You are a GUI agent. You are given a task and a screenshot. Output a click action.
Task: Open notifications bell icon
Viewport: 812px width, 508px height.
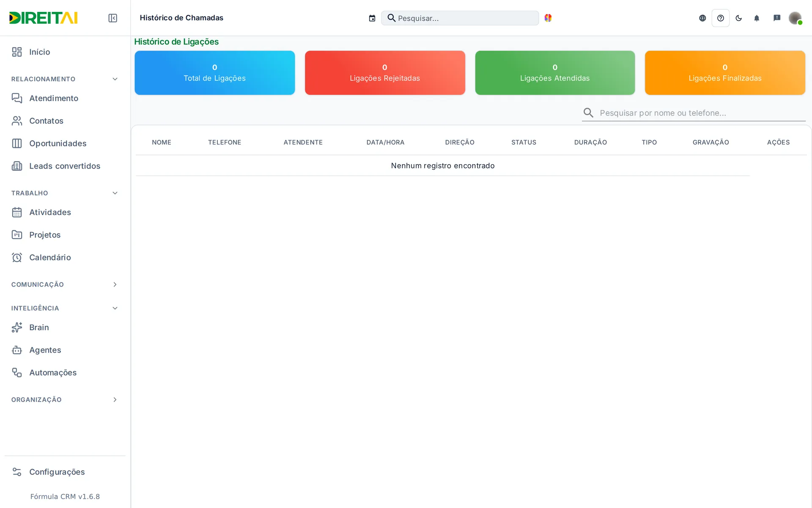click(757, 18)
